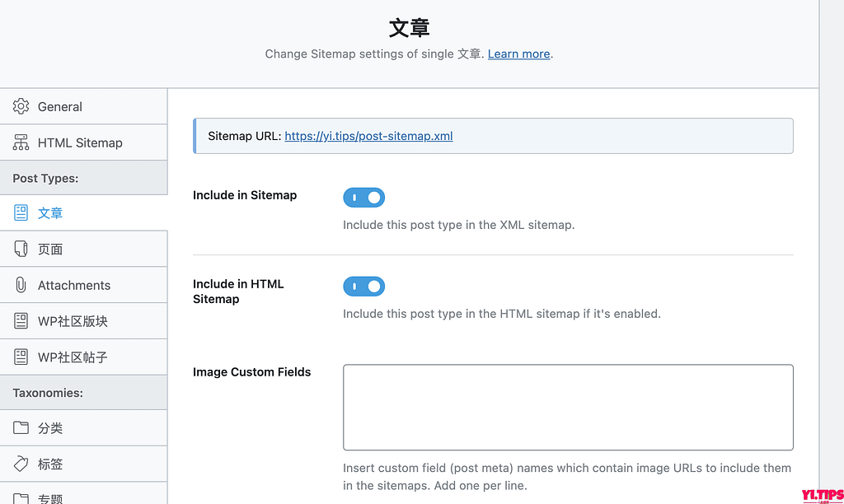Click the HTML Sitemap tree icon

click(x=21, y=142)
